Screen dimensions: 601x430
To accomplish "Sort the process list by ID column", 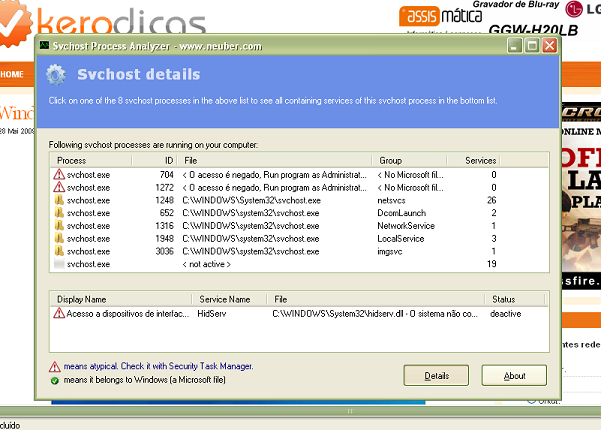I will point(154,160).
